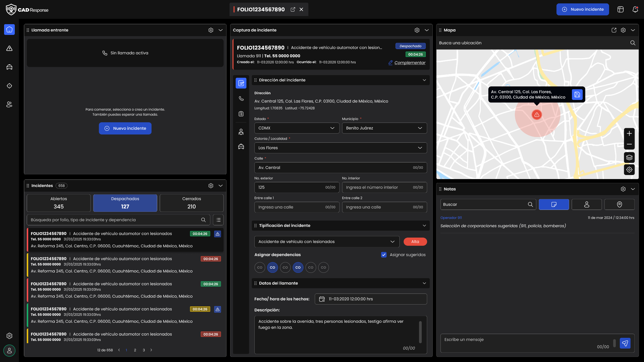The width and height of the screenshot is (644, 362).
Task: Open the Estado CDMX dropdown
Action: click(x=297, y=128)
